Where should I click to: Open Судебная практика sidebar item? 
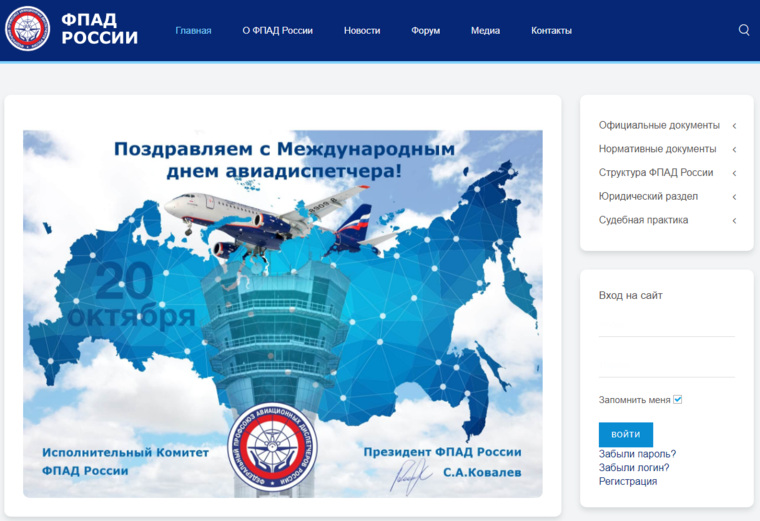point(643,220)
